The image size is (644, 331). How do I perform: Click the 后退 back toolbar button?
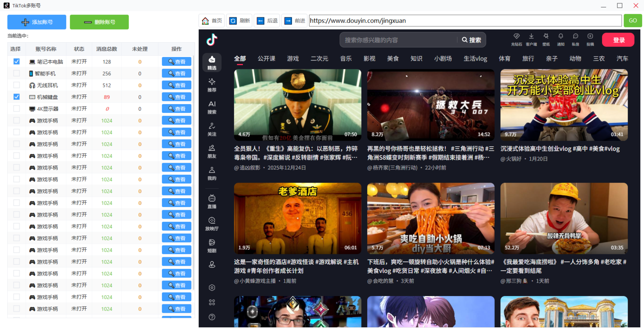click(x=267, y=21)
